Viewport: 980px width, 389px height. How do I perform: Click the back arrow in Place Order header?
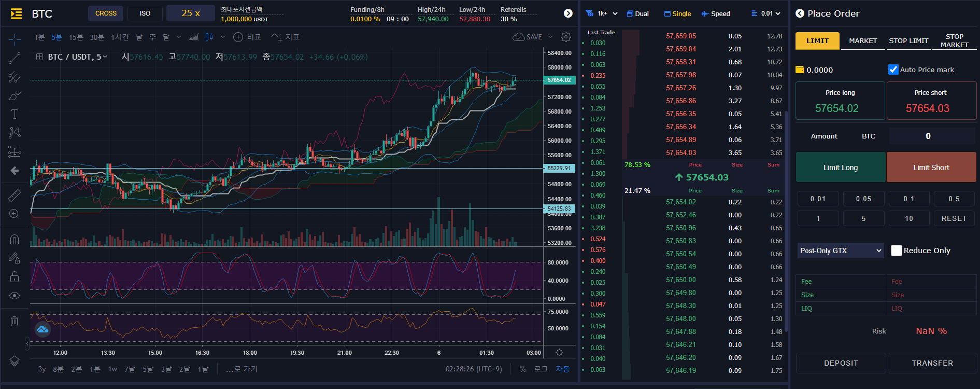coord(800,13)
